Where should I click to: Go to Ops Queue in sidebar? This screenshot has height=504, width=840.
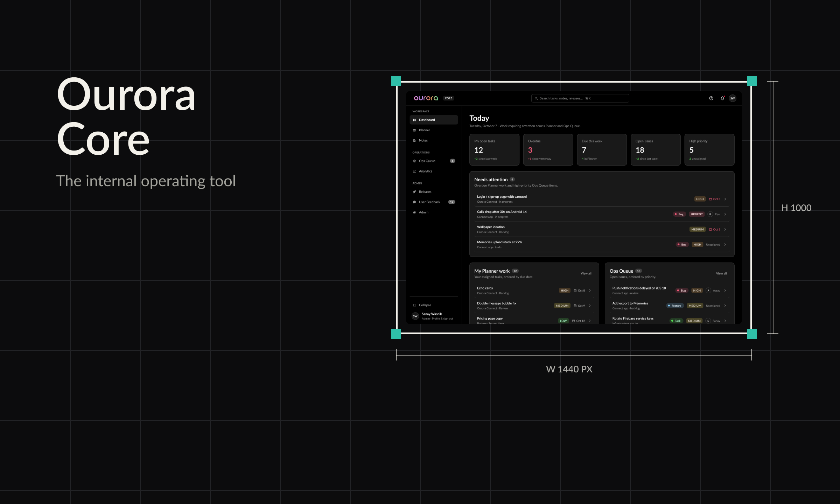pos(434,161)
